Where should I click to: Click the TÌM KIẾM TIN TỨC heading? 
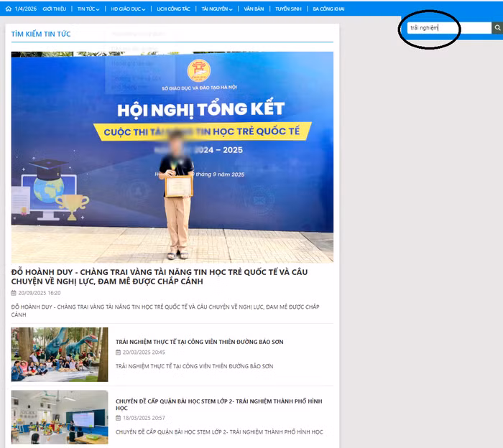41,34
